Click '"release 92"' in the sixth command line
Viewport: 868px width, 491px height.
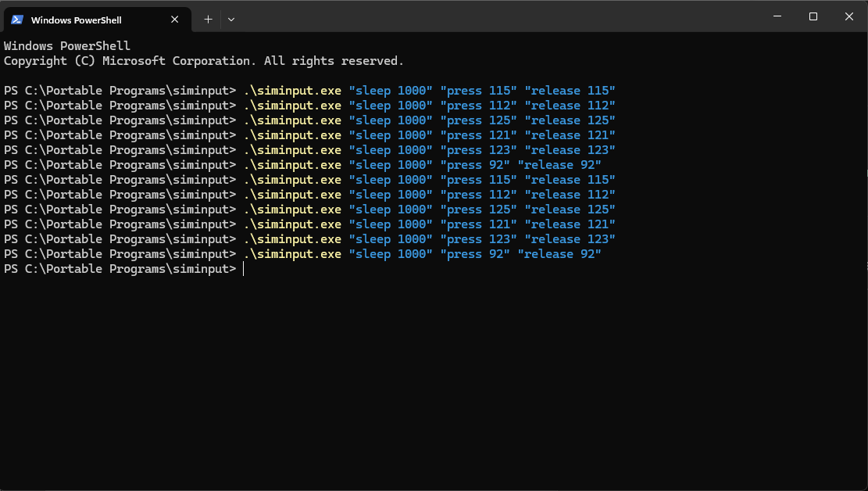[559, 165]
